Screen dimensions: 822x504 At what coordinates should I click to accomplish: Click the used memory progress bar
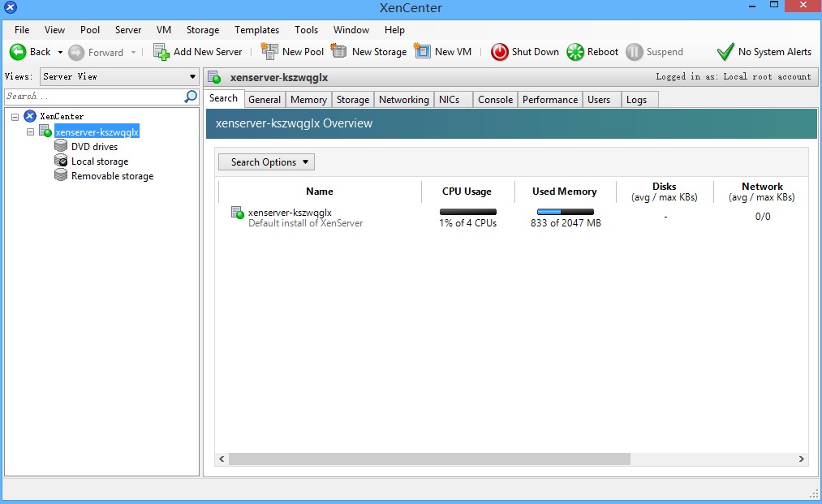(x=566, y=212)
